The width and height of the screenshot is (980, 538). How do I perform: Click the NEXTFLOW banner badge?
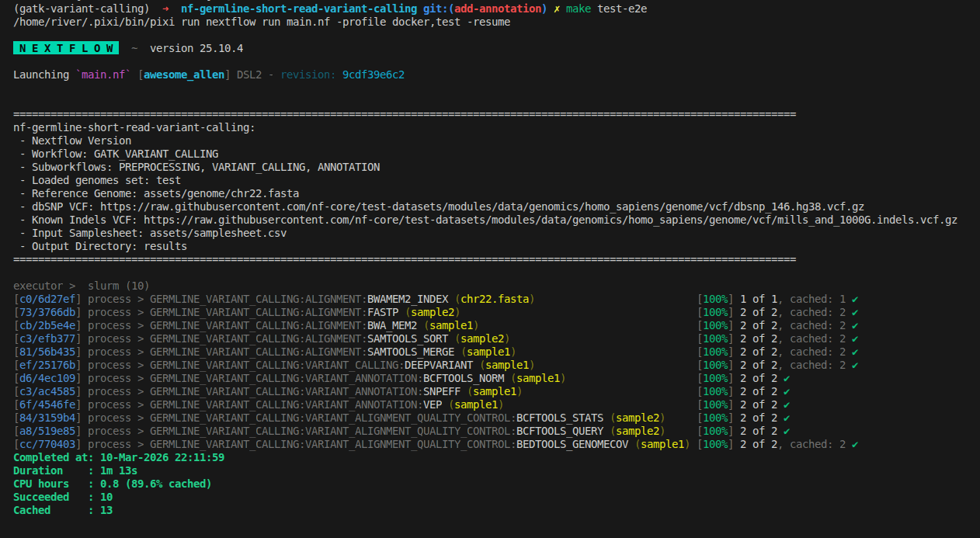66,48
